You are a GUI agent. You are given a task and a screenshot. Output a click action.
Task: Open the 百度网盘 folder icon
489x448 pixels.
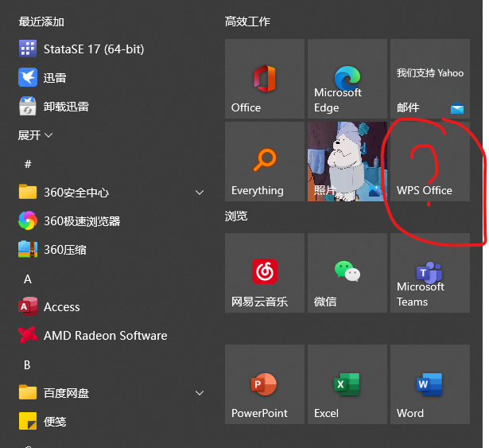(28, 392)
